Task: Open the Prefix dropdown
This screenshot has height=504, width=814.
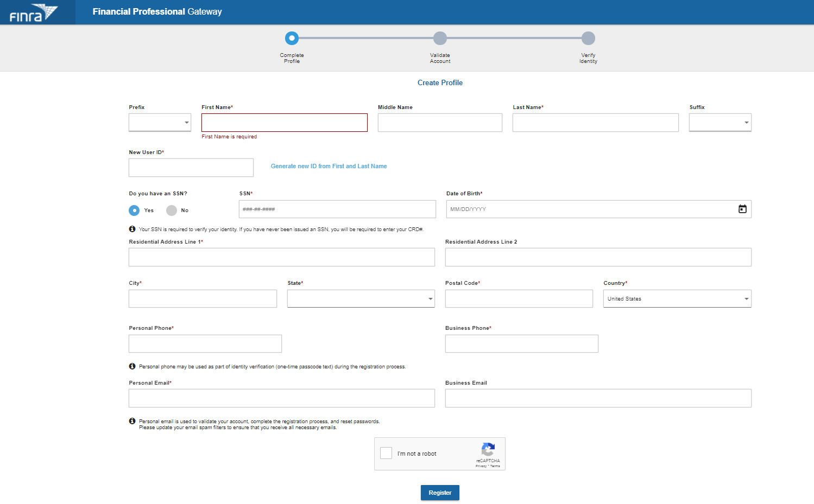Action: click(x=160, y=123)
